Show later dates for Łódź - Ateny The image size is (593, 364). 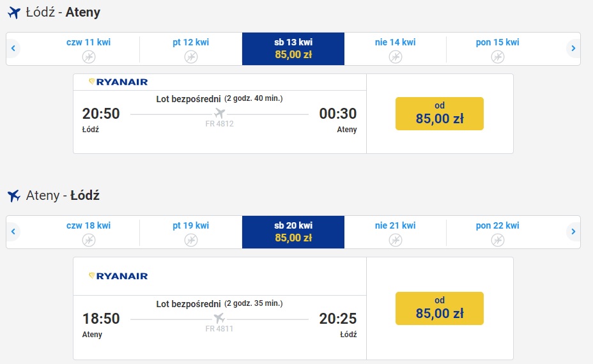[573, 49]
